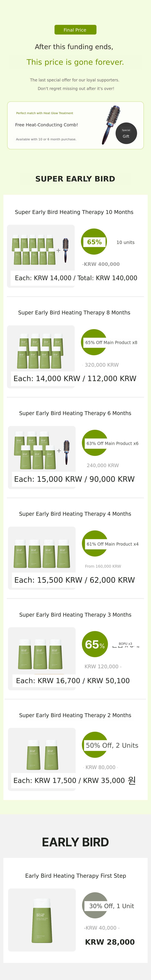Click the 65% circle badge beside 10 units
Image resolution: width=151 pixels, height=980 pixels.
pos(94,242)
